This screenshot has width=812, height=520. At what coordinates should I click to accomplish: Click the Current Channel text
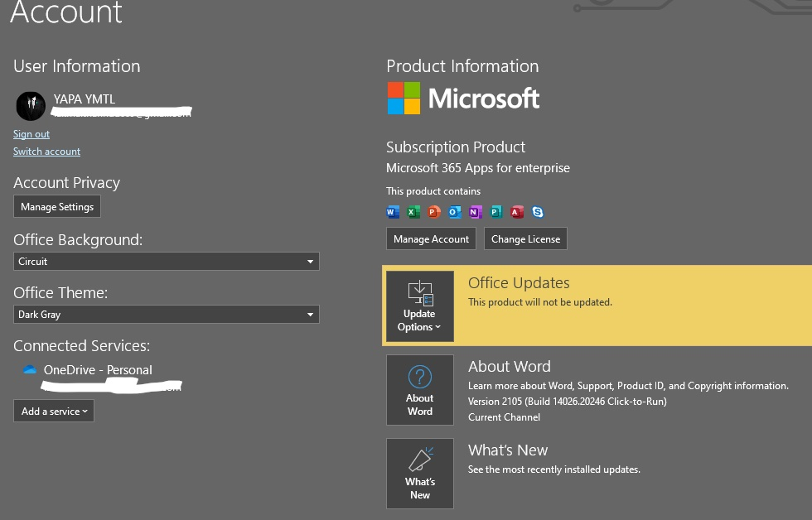pos(504,417)
